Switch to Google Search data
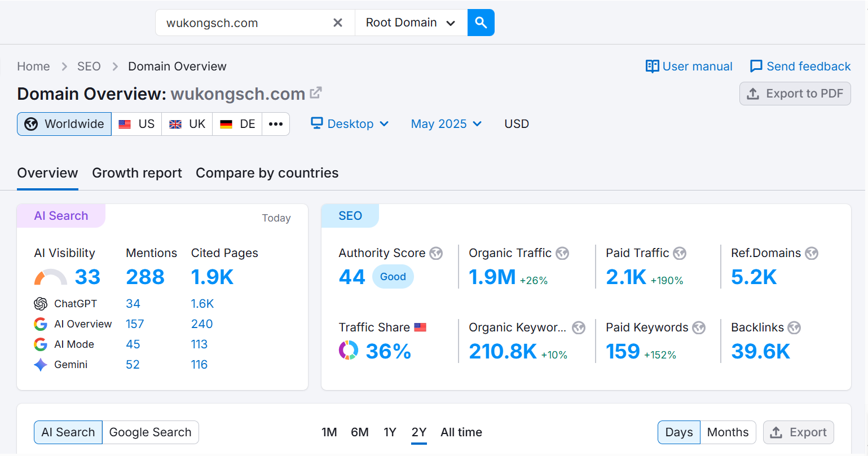The image size is (868, 456). (x=150, y=432)
